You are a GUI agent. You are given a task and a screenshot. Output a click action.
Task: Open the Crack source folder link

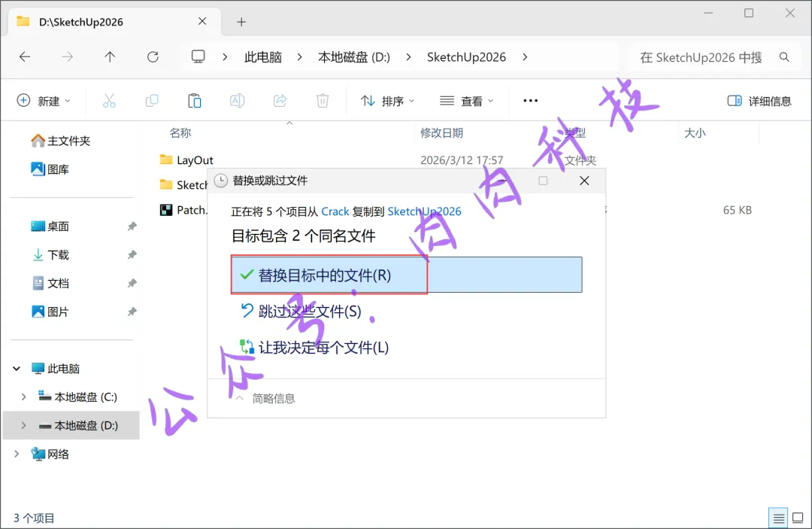[335, 211]
